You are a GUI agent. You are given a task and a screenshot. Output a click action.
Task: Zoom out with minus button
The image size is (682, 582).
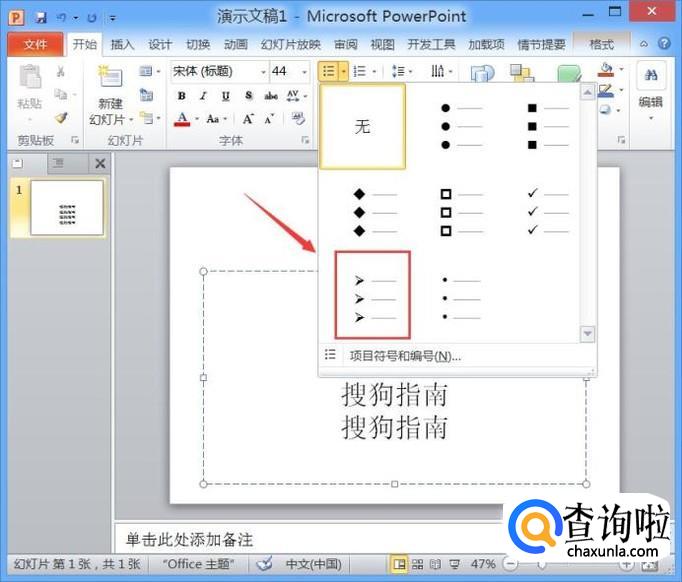tap(511, 565)
